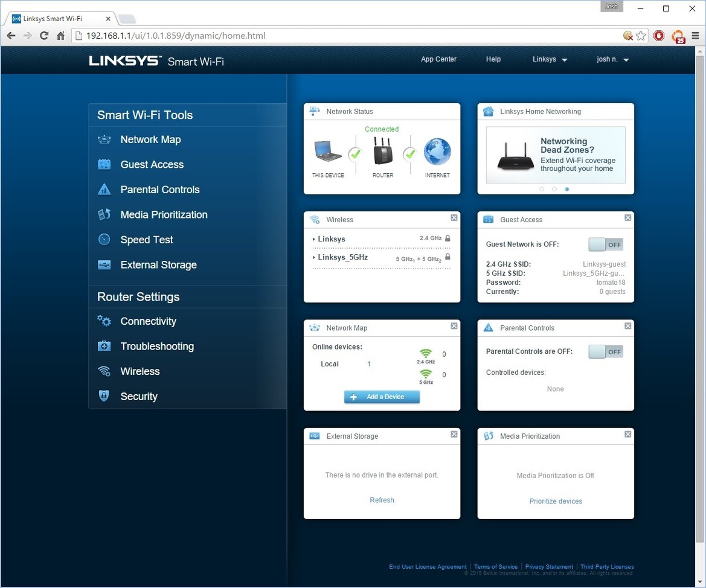Click the Refresh link in External Storage
The width and height of the screenshot is (706, 588).
382,500
